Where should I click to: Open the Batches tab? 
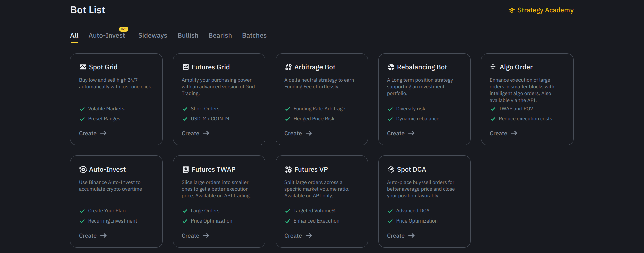pyautogui.click(x=254, y=36)
